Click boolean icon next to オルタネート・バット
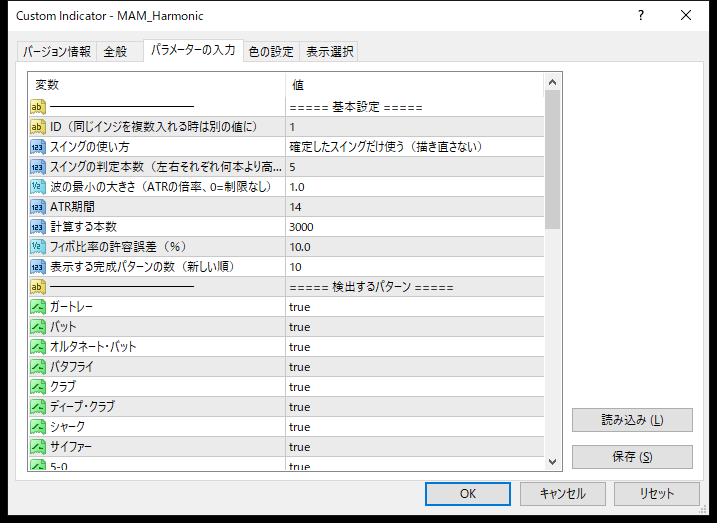717x523 pixels. click(38, 347)
